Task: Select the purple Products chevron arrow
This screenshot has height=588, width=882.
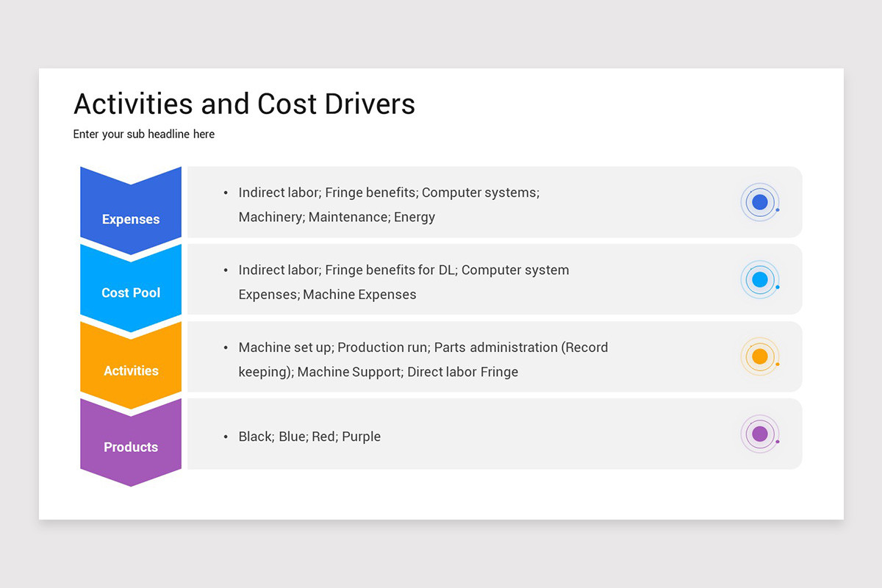Action: (130, 441)
